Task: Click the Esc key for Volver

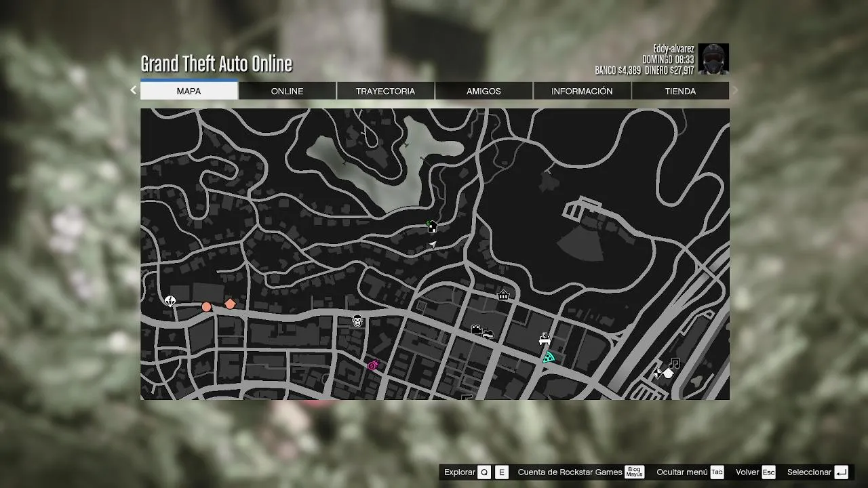Action: [x=768, y=472]
